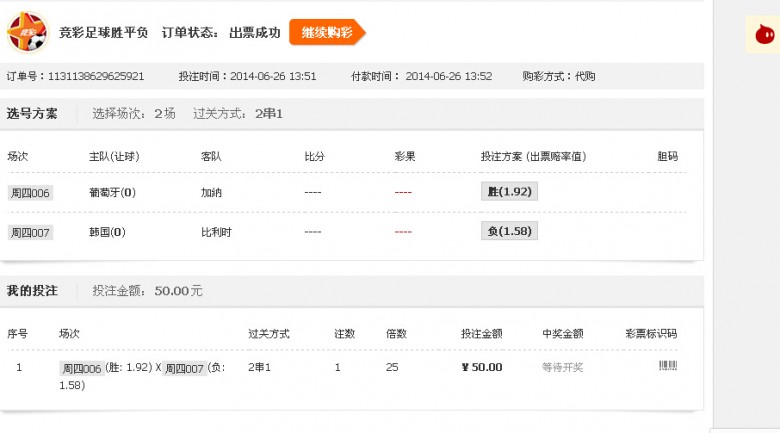Click the 投注方案 (出票赔率值) column header
The width and height of the screenshot is (780, 433).
click(533, 156)
